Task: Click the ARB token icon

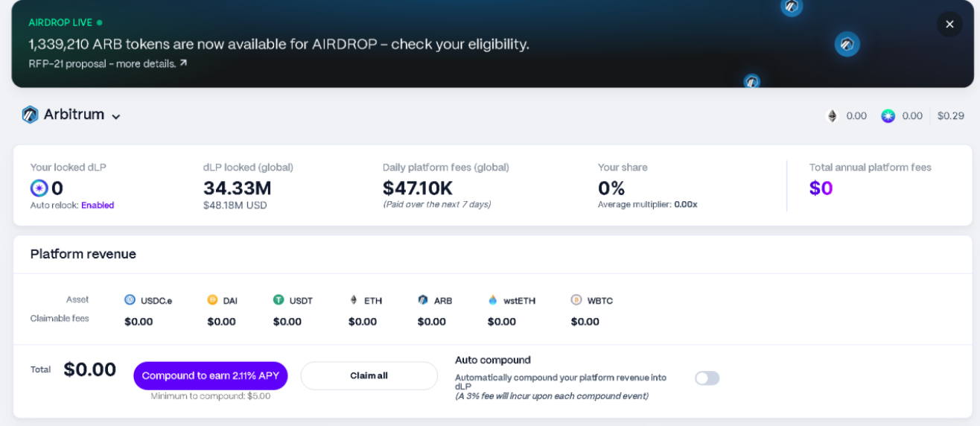Action: (x=423, y=300)
